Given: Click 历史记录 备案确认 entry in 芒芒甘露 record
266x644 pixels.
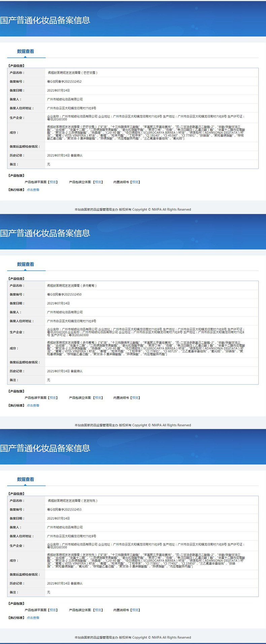Looking at the screenshot, I should (65, 156).
